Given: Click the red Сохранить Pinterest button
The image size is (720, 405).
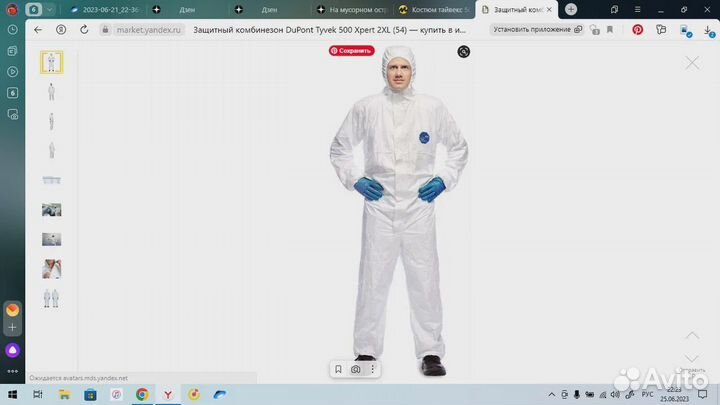Looking at the screenshot, I should [351, 51].
